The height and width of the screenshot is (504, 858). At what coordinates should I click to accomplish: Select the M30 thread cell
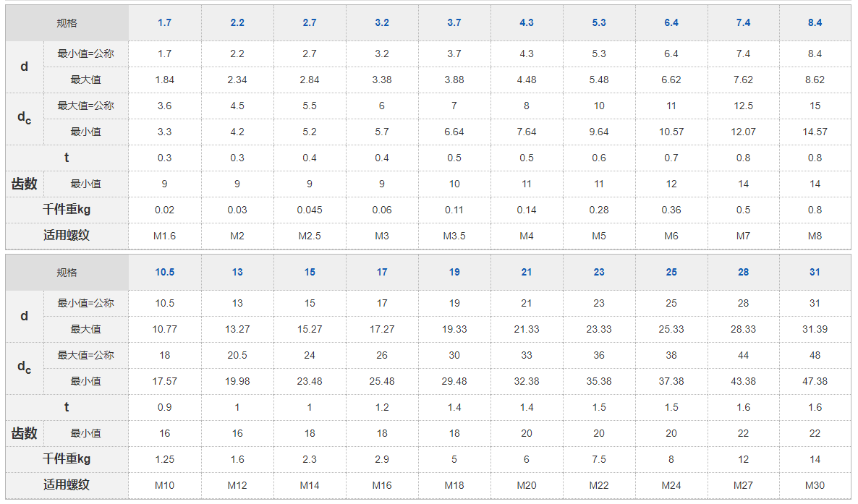(x=815, y=485)
